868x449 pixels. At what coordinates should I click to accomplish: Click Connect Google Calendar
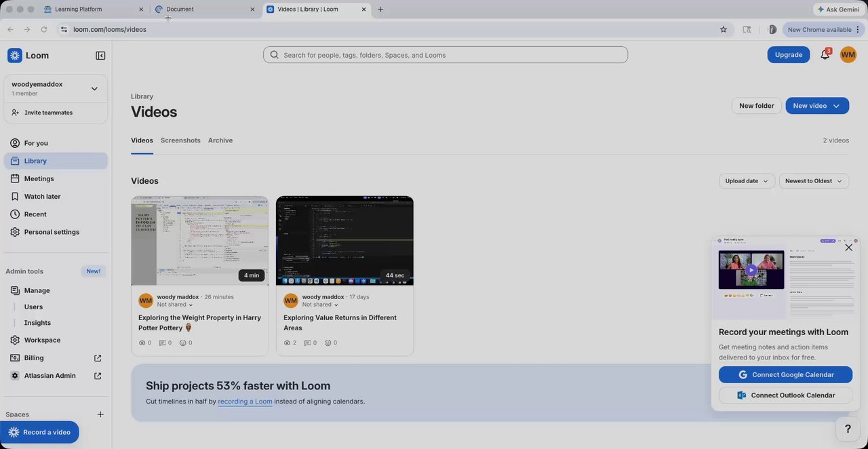click(x=785, y=374)
